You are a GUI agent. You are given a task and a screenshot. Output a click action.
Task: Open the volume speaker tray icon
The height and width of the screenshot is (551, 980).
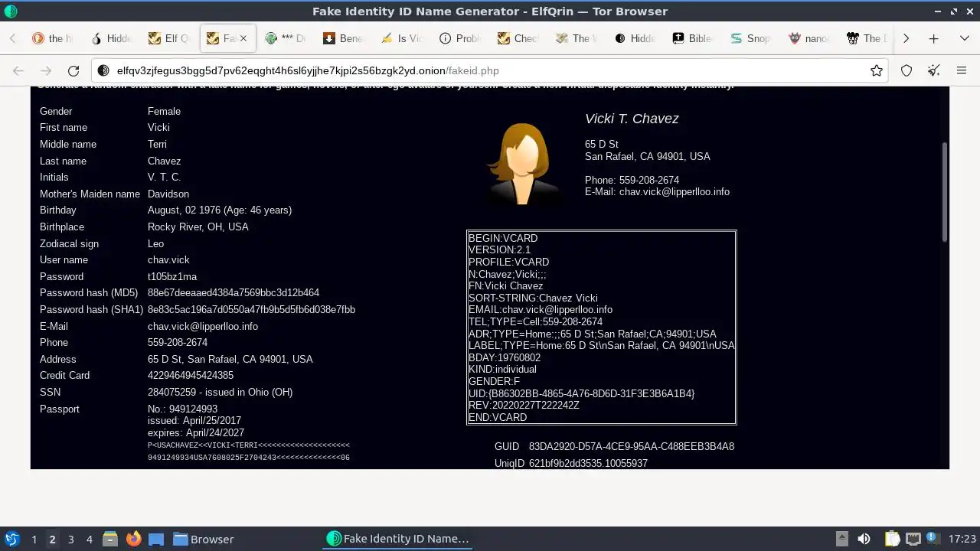[x=864, y=539]
